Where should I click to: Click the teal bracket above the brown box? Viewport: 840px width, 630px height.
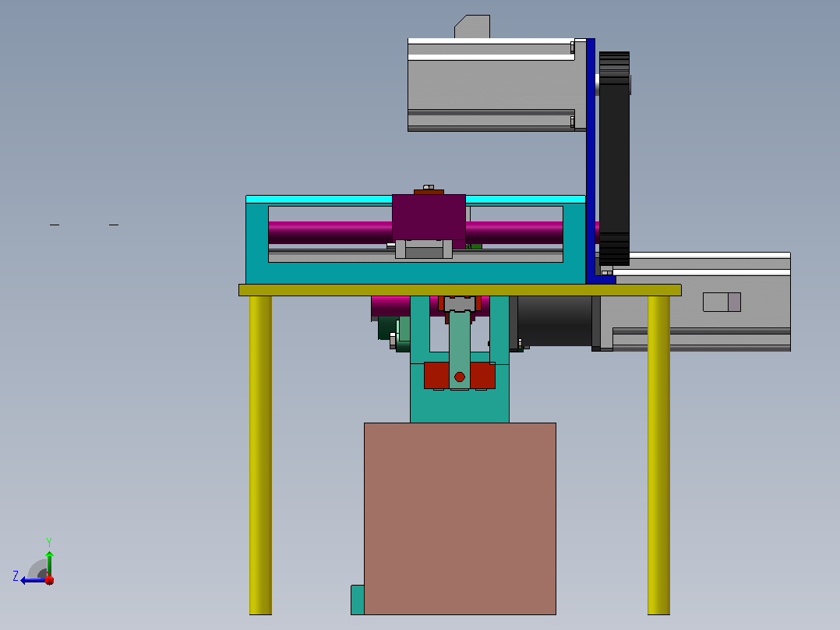[x=460, y=405]
